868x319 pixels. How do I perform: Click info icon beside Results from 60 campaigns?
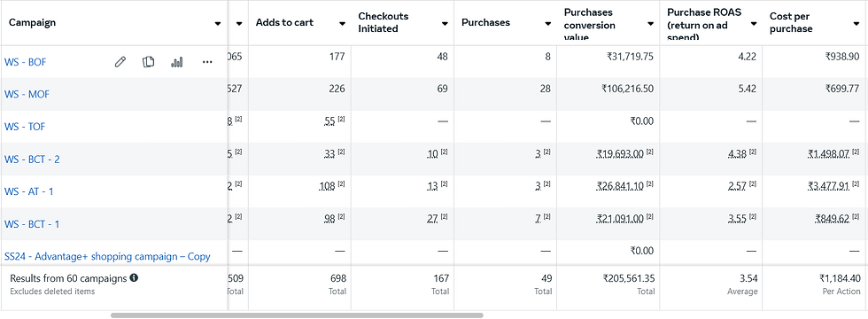coord(134,278)
